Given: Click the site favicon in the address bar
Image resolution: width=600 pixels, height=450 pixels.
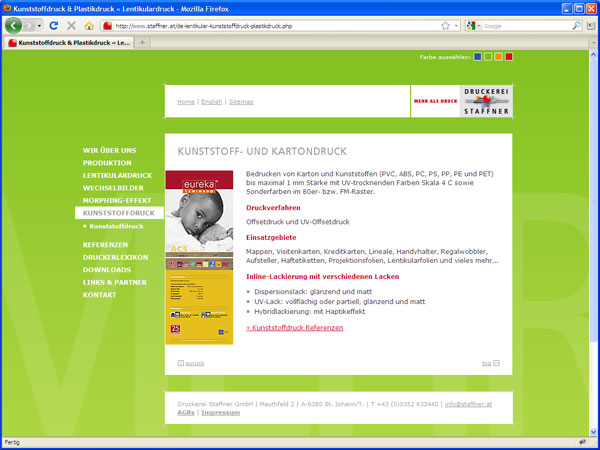Looking at the screenshot, I should pyautogui.click(x=108, y=26).
